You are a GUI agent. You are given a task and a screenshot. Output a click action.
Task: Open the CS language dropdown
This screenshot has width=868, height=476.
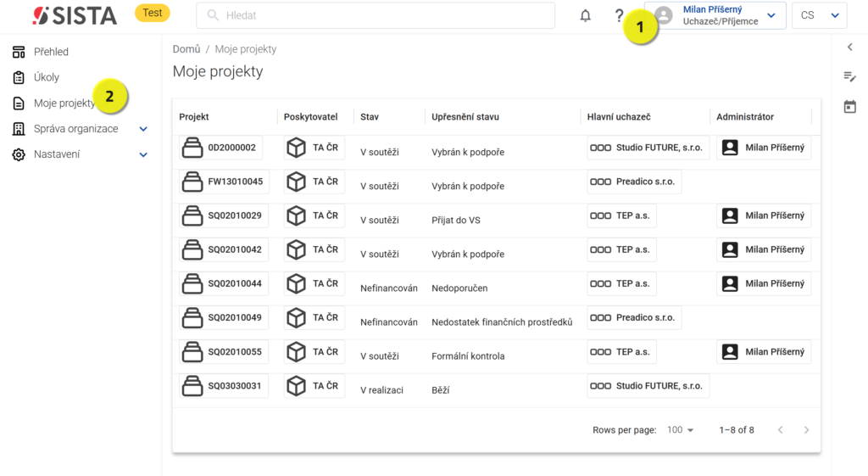coord(819,15)
